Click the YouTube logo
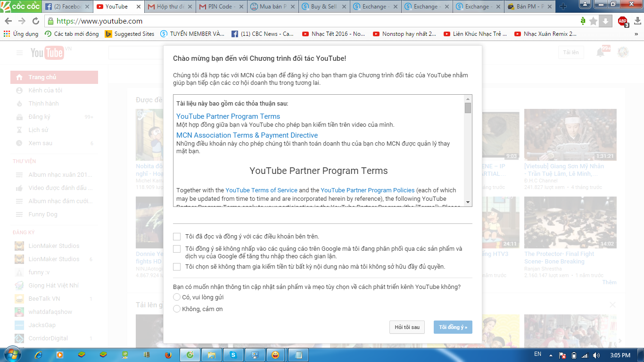 pyautogui.click(x=48, y=53)
